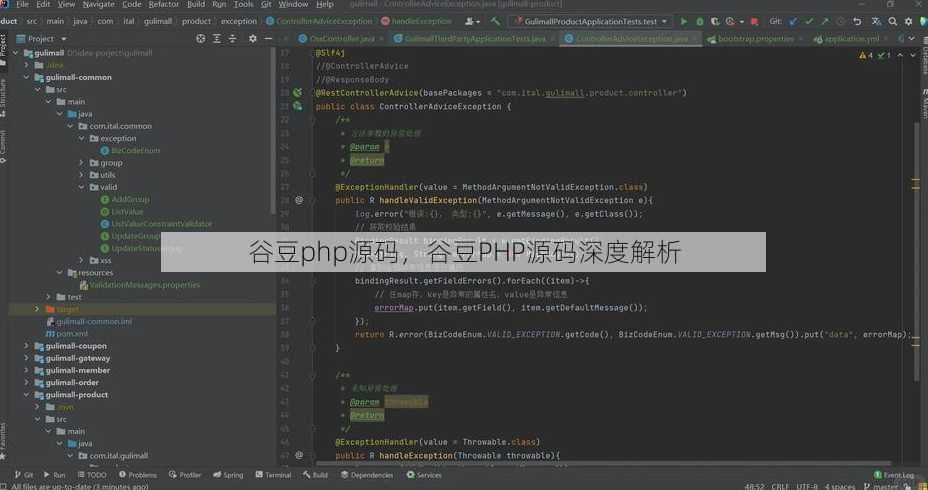Viewport: 928px width, 490px height.
Task: Collapse the gulimall-product module node
Action: coord(27,395)
